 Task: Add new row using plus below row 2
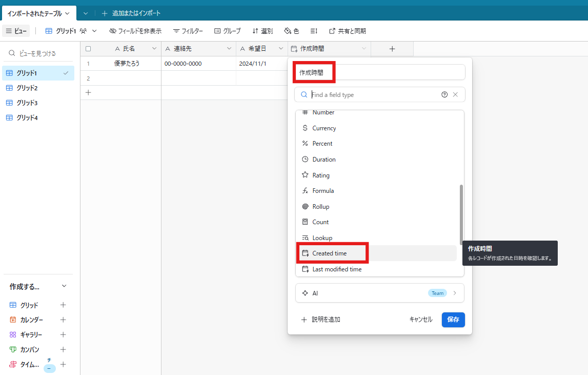pos(88,93)
